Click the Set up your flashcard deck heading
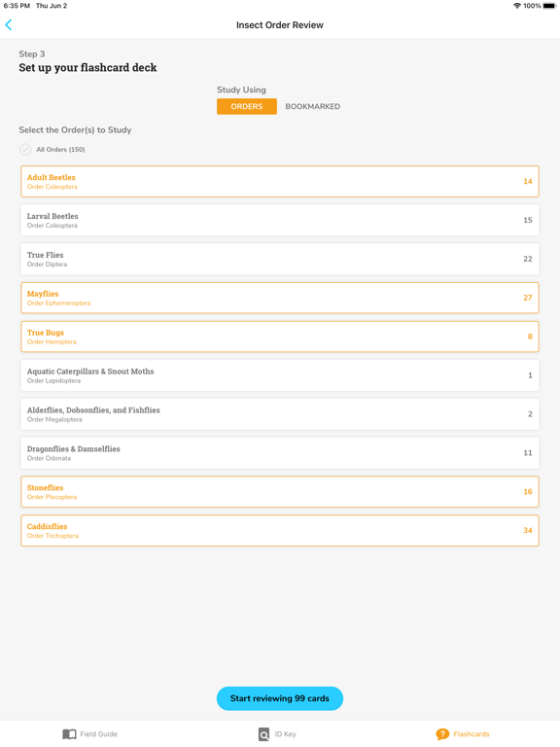The image size is (560, 747). click(87, 68)
